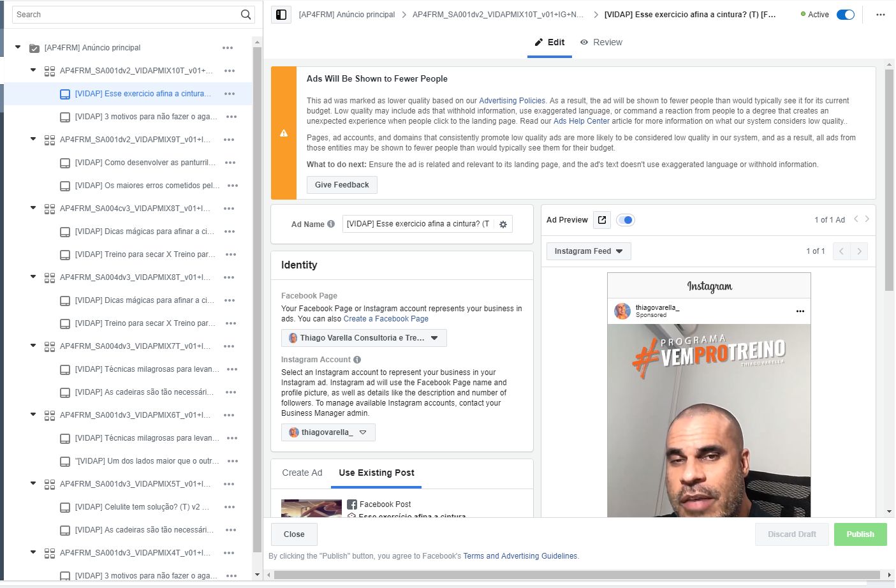Open options for 'Um dos lados maior' ad

click(233, 461)
